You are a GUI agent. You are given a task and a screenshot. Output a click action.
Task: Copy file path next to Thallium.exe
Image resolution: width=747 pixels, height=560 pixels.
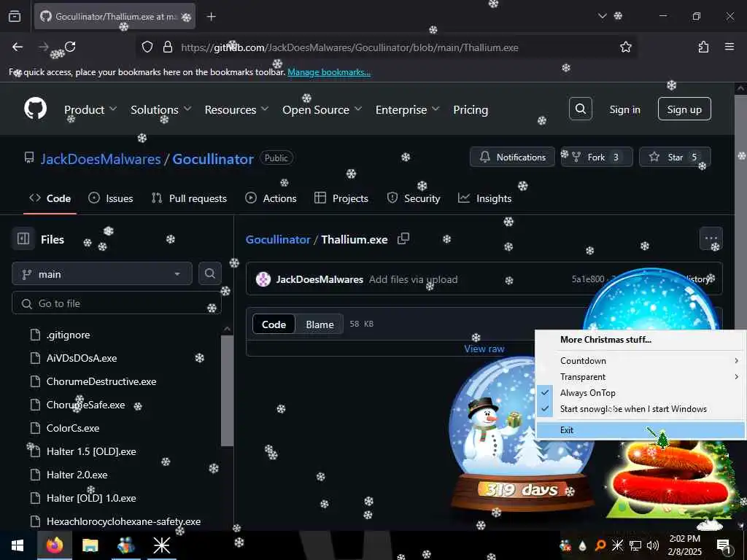tap(403, 238)
